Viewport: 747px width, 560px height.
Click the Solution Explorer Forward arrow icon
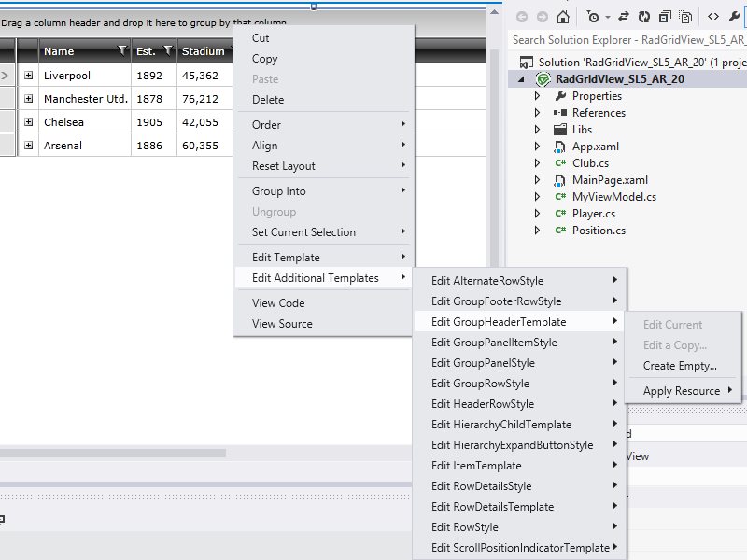pos(543,17)
